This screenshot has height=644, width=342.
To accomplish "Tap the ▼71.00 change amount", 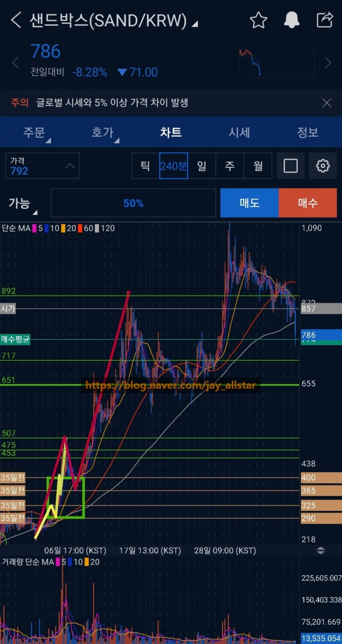I will pos(138,72).
